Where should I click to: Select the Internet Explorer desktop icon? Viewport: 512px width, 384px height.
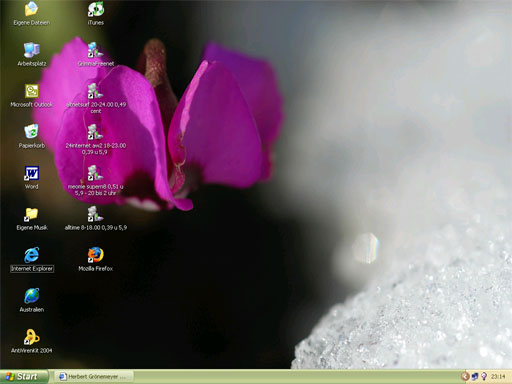(x=32, y=255)
